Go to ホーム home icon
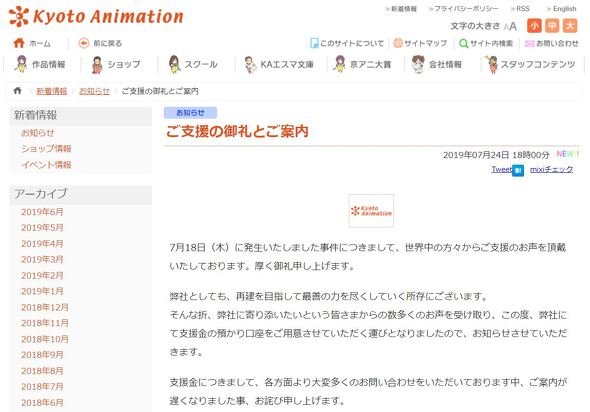 (19, 43)
